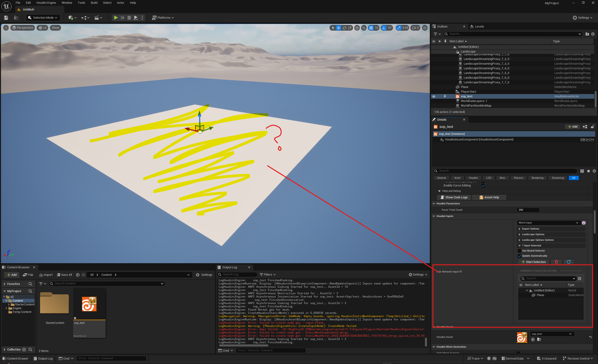
Task: Click the Show Cook Logs button
Action: coord(454,197)
